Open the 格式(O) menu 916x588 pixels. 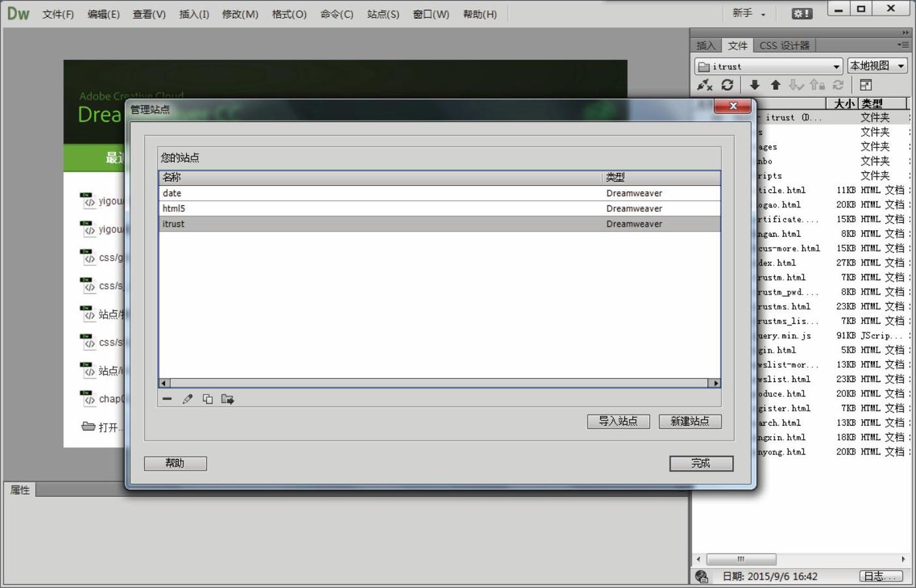(289, 14)
